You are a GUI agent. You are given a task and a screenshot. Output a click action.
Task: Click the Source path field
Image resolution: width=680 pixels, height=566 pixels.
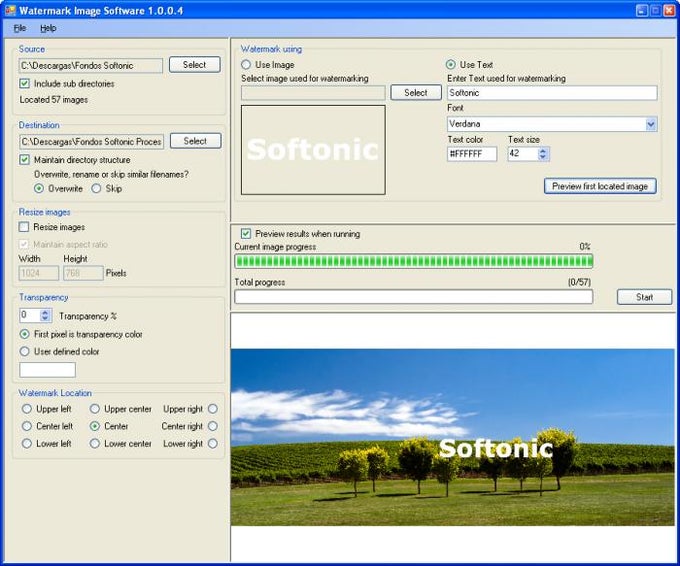[x=91, y=66]
